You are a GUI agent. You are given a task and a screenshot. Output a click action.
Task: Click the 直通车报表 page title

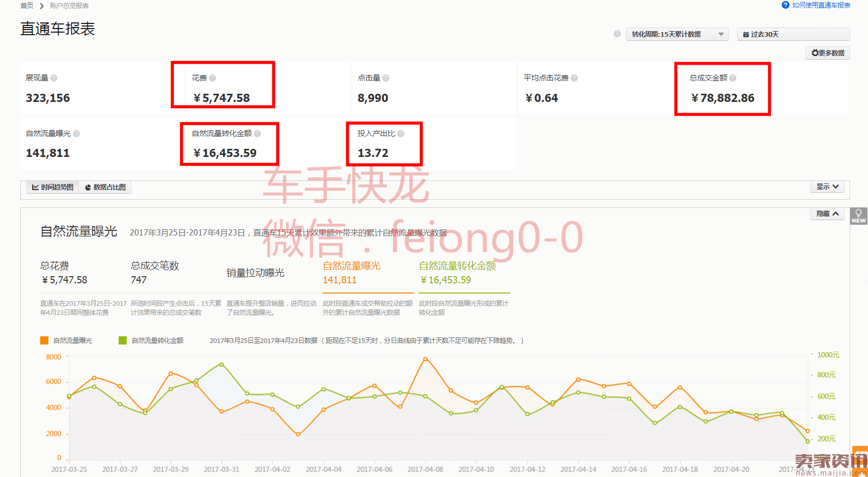[58, 29]
